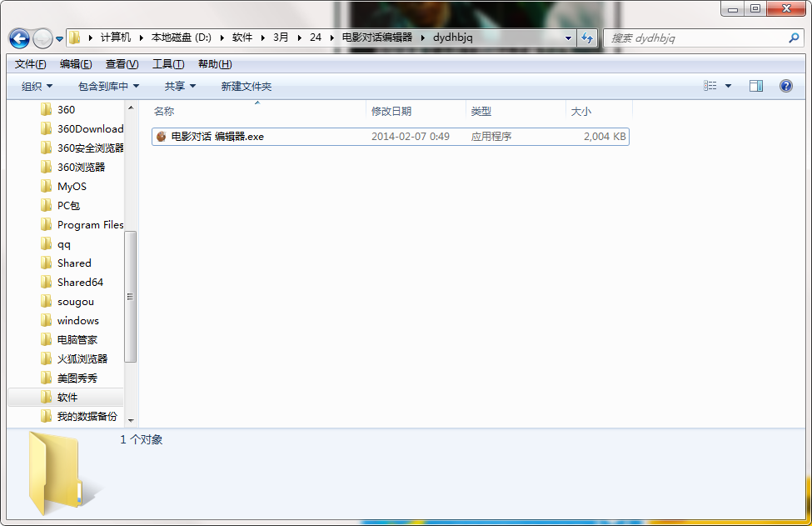Click the 应用程序 type cell

coord(491,137)
